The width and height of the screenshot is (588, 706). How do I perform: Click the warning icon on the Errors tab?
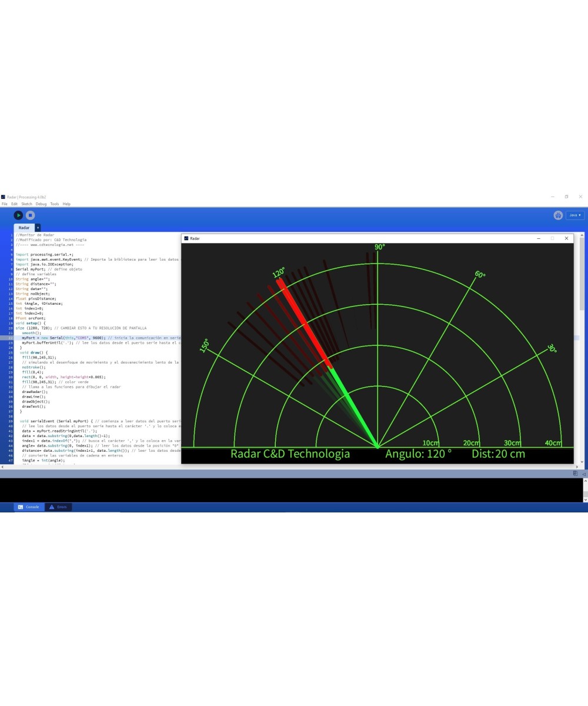click(x=51, y=507)
